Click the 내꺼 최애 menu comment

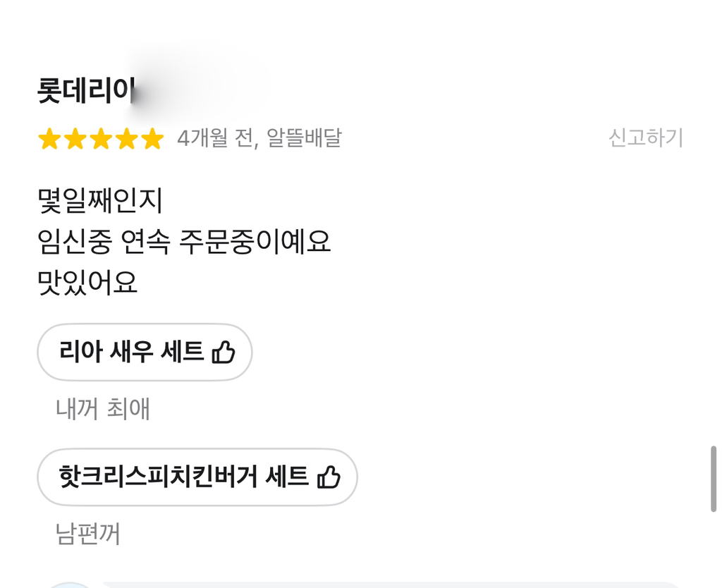pos(103,409)
